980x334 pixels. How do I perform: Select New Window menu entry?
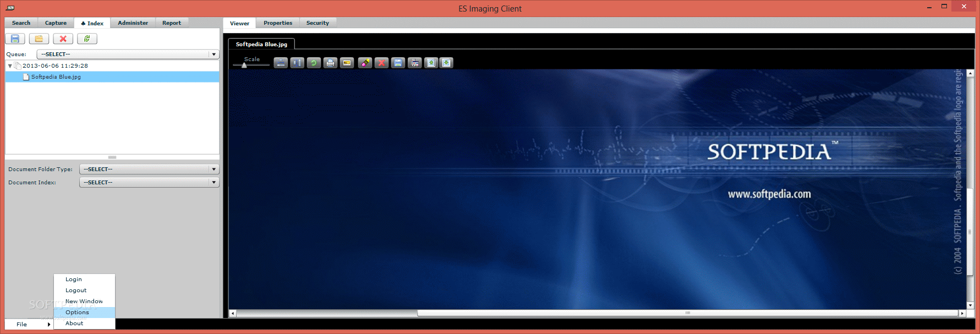point(84,302)
